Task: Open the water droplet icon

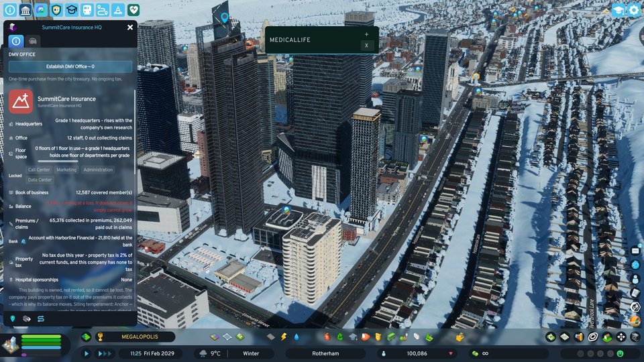Action: coord(297,337)
